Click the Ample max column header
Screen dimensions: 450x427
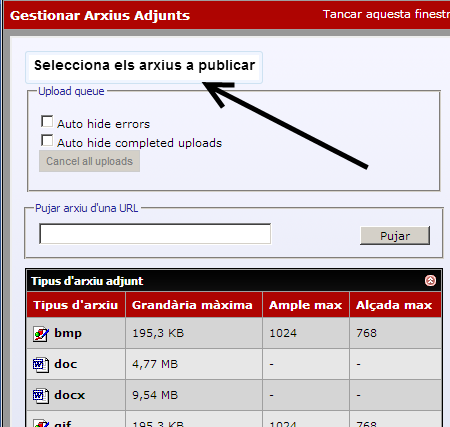(x=306, y=305)
